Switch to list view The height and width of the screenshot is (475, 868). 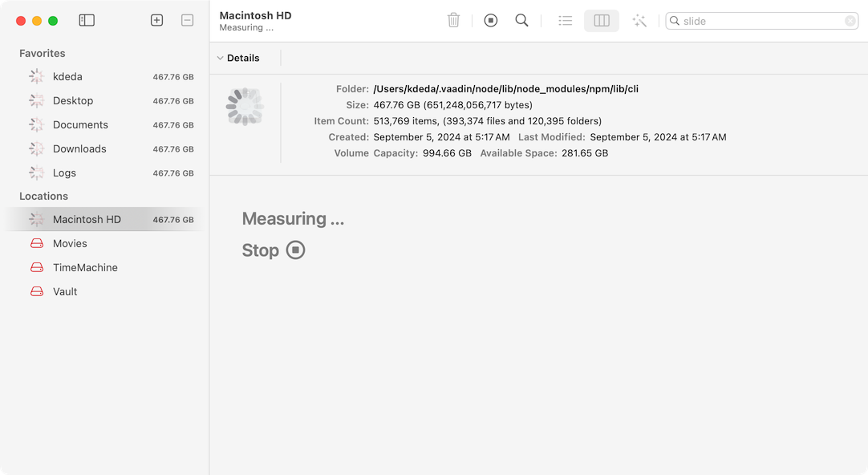[565, 20]
